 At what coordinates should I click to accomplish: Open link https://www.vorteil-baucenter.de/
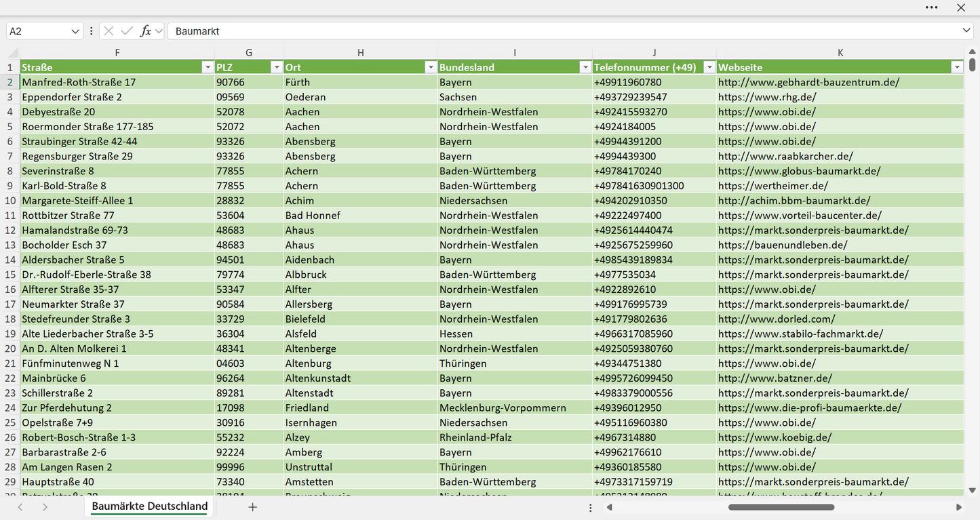pos(800,216)
